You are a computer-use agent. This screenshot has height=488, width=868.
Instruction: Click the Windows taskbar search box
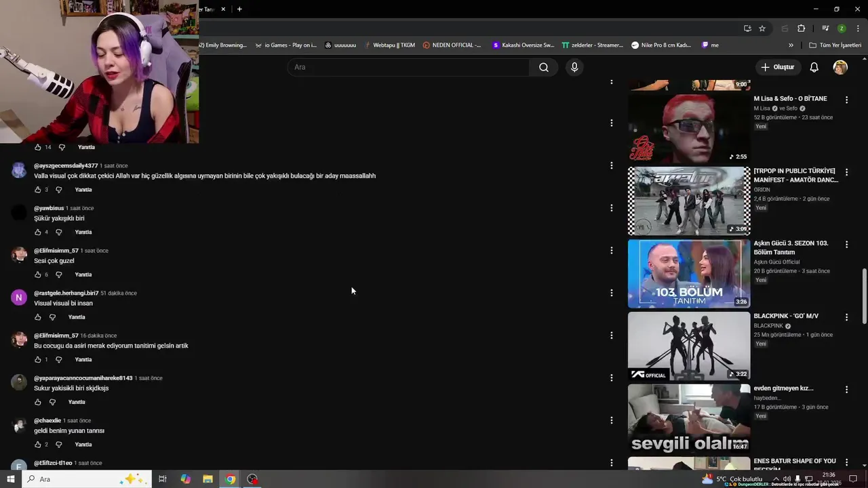point(86,479)
